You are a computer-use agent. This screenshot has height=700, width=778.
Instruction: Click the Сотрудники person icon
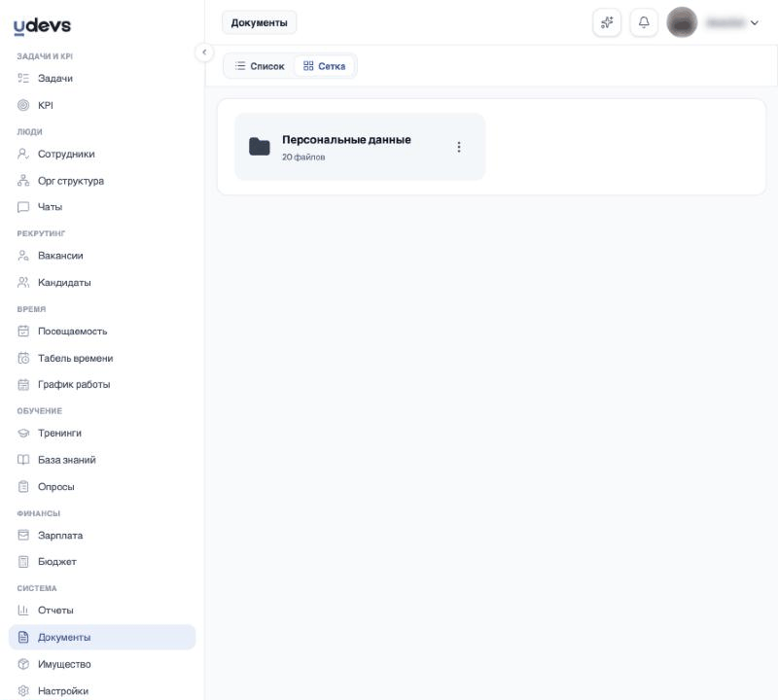click(23, 154)
